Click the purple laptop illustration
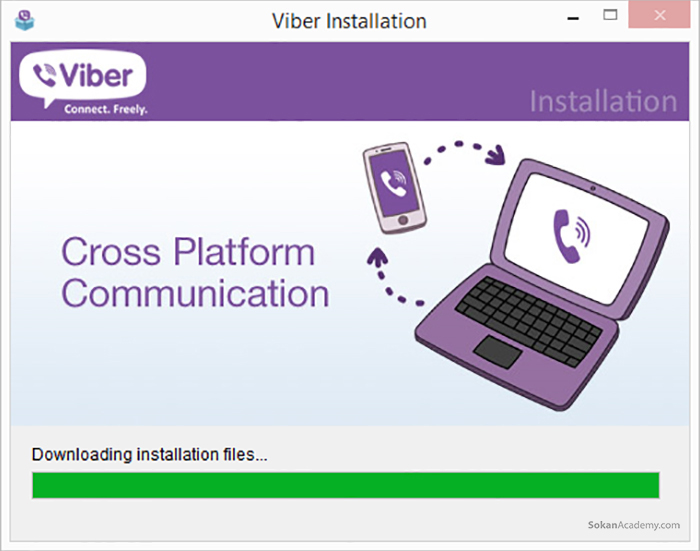Image resolution: width=700 pixels, height=551 pixels. coord(542,284)
